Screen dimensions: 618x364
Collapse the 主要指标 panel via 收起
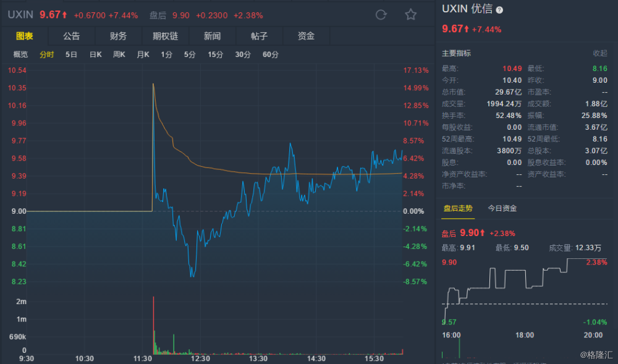600,53
